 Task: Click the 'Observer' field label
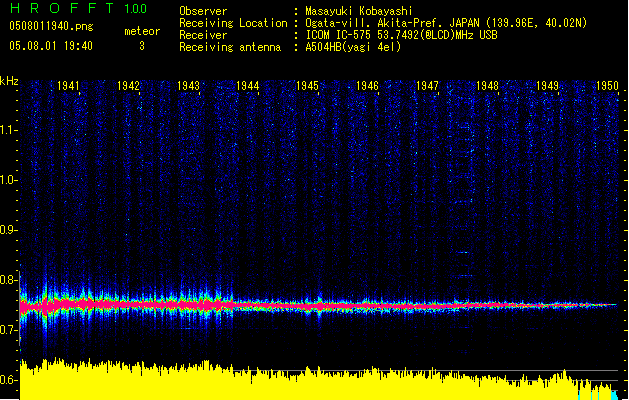203,11
